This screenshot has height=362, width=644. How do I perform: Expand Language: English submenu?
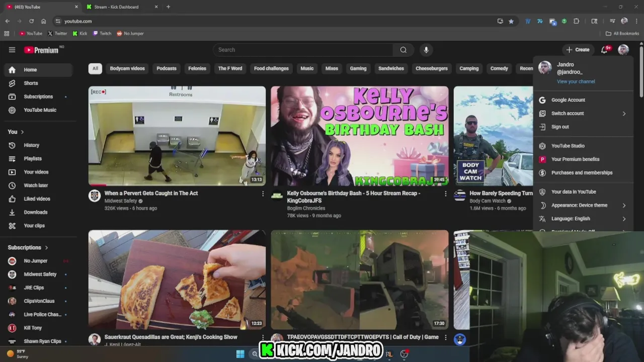pos(583,219)
